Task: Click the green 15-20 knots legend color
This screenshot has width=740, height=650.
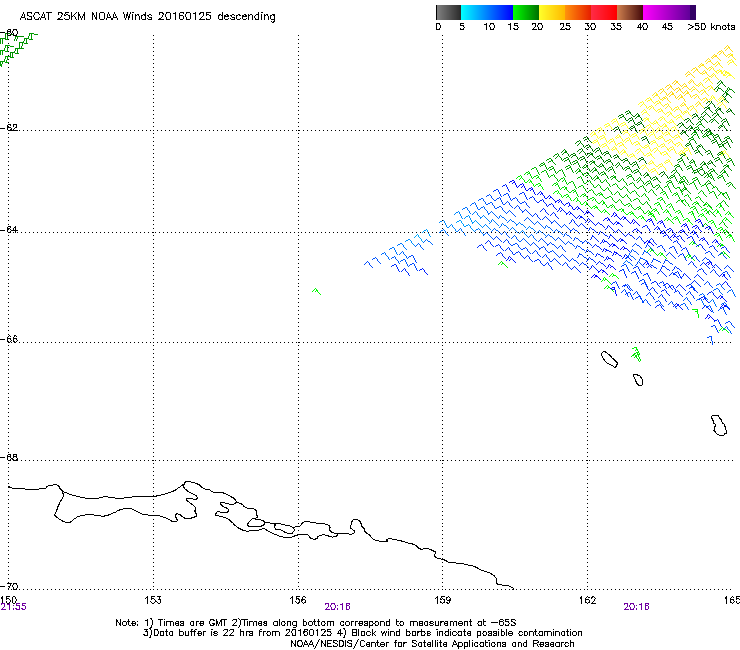Action: [x=526, y=12]
